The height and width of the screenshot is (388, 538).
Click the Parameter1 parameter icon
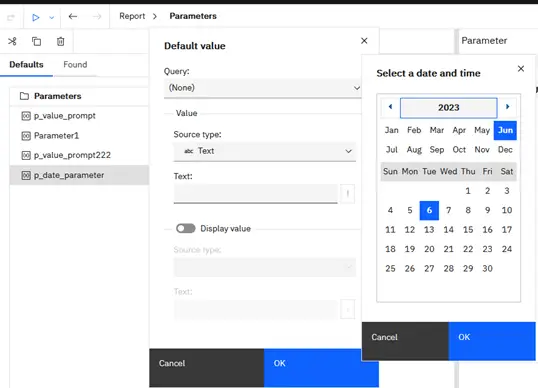(26, 136)
